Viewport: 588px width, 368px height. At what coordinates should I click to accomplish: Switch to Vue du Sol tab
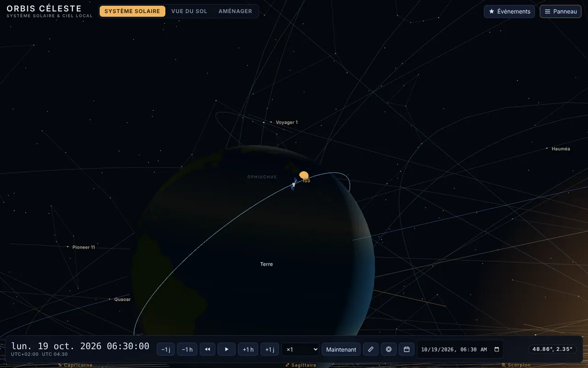tap(189, 11)
